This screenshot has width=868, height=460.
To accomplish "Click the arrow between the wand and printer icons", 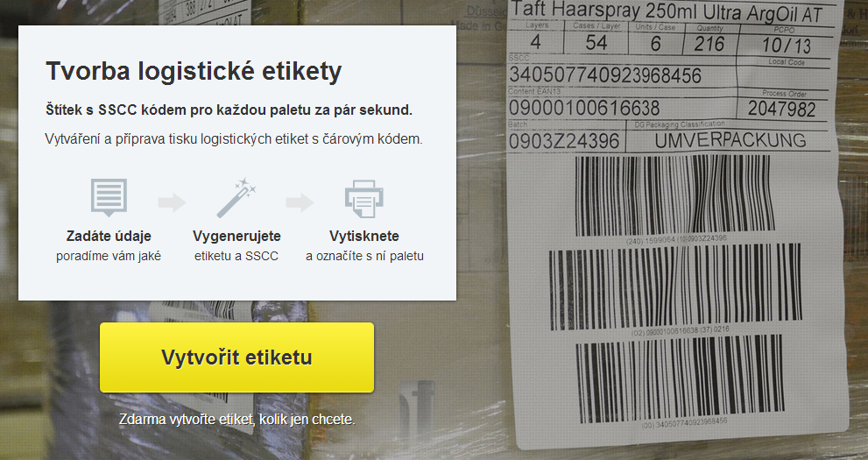I will point(300,202).
